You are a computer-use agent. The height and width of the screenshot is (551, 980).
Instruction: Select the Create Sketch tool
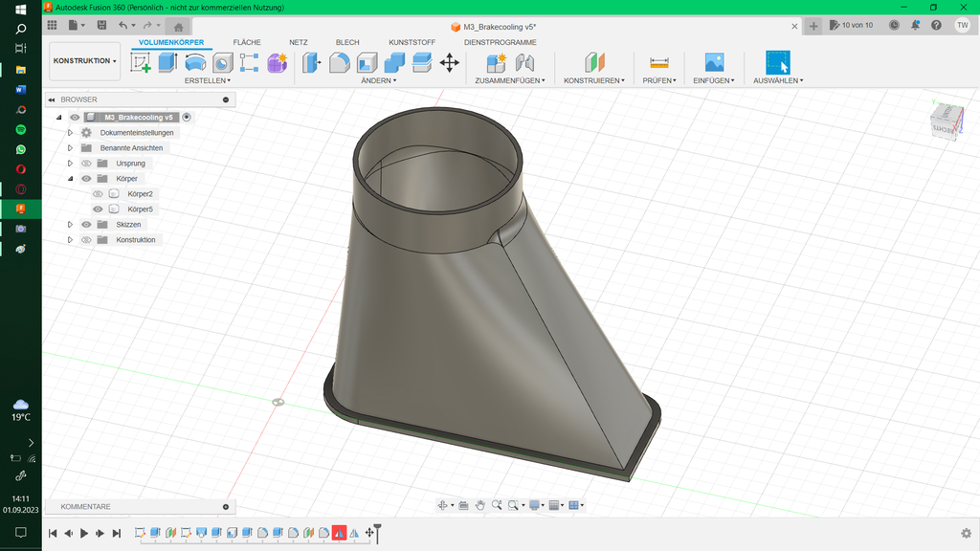tap(141, 63)
